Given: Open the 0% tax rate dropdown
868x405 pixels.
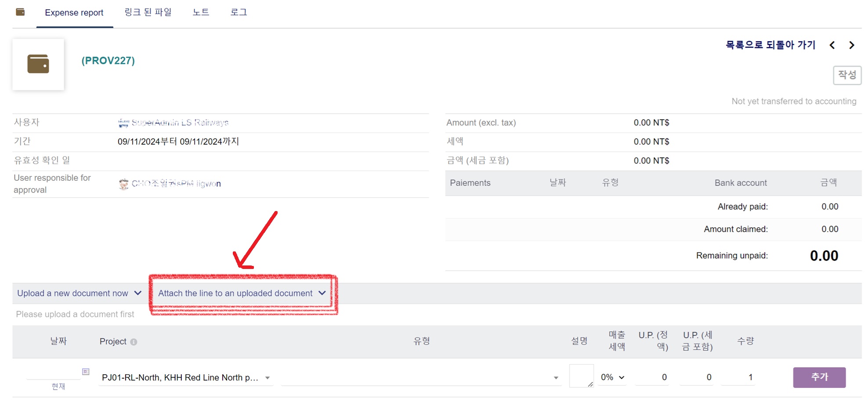Looking at the screenshot, I should pos(612,377).
